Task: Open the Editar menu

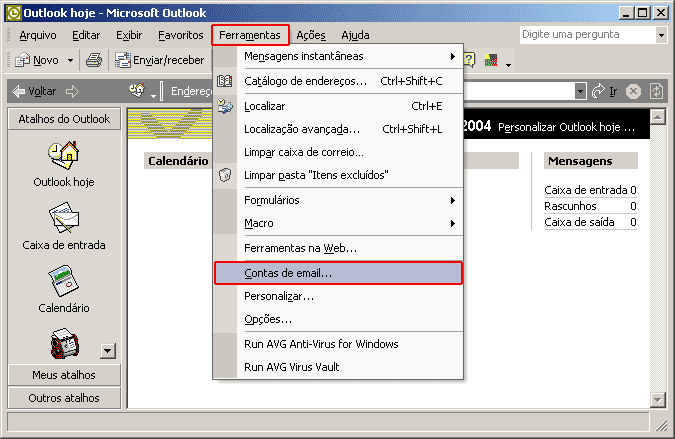Action: (86, 35)
